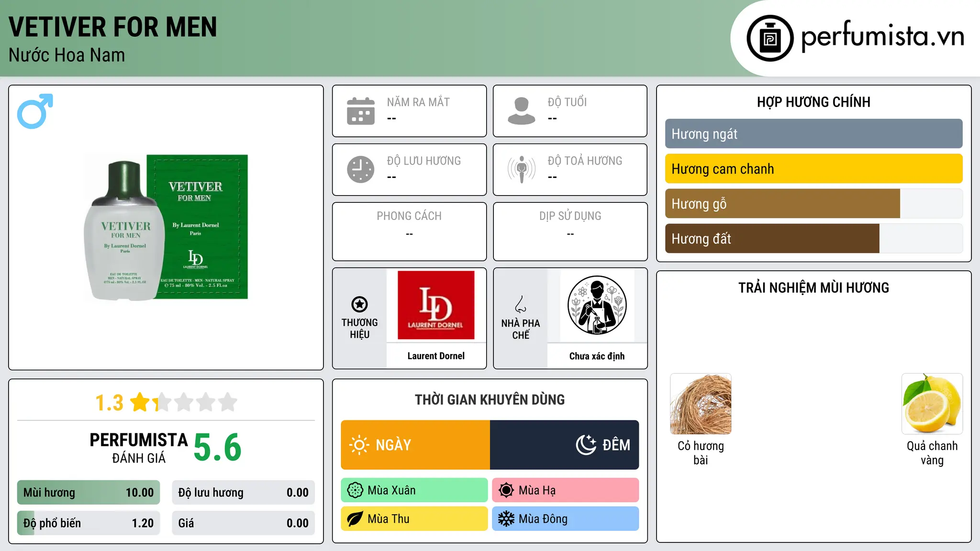Click the DỊP SỬ DỤNG card

coord(570,231)
